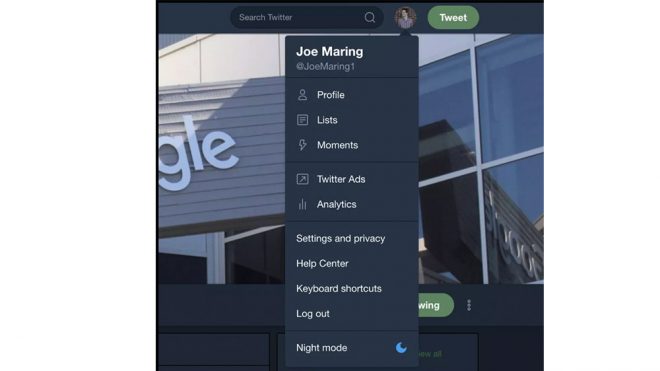Open Help Center from menu
660x371 pixels.
coord(322,264)
